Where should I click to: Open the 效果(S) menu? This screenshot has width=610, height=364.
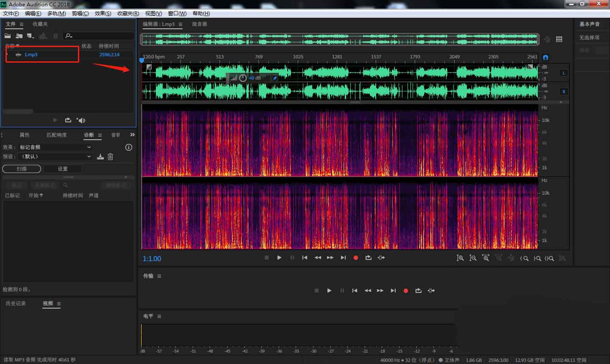pyautogui.click(x=103, y=14)
